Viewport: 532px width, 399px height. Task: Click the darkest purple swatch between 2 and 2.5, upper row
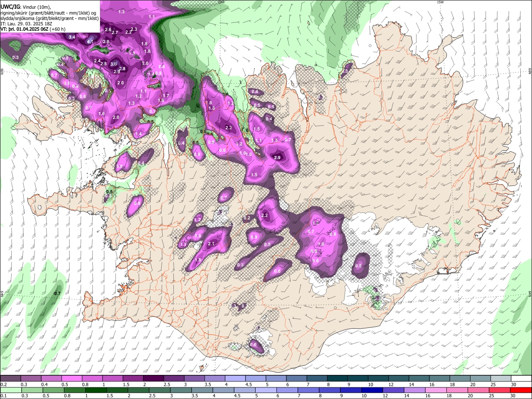click(x=153, y=379)
